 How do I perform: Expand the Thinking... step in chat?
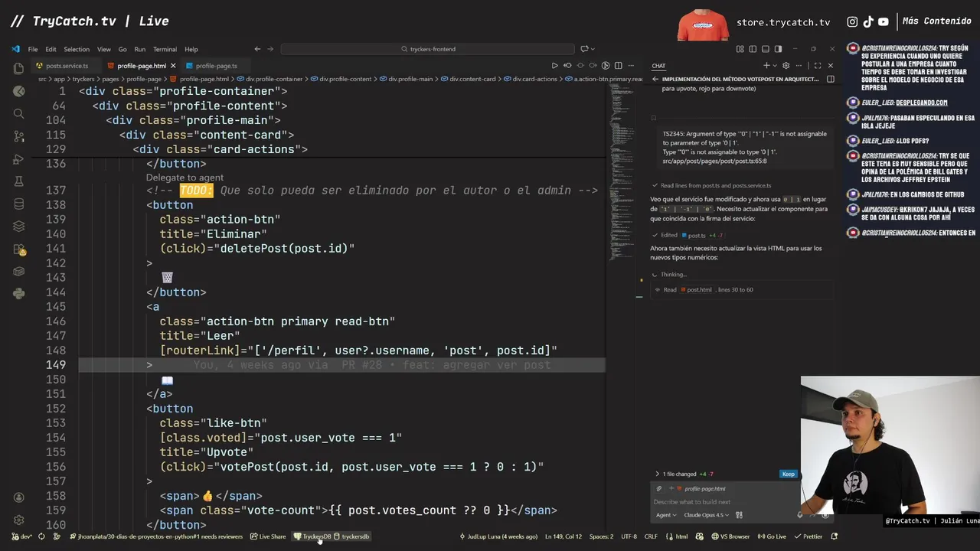tap(669, 275)
